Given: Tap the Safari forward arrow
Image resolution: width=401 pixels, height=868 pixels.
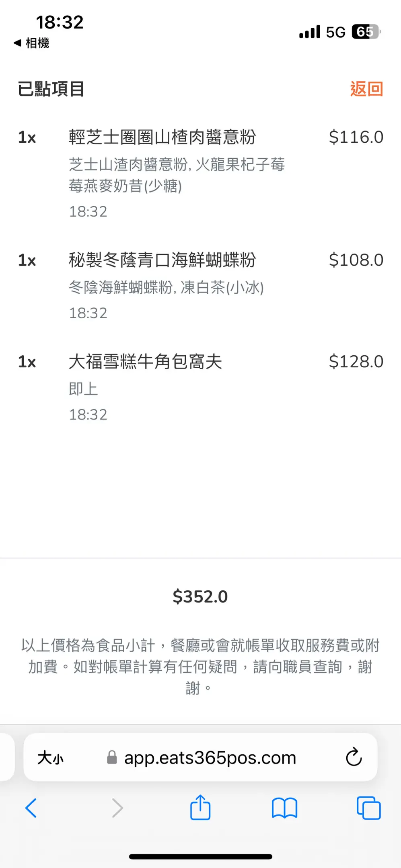Looking at the screenshot, I should (117, 808).
